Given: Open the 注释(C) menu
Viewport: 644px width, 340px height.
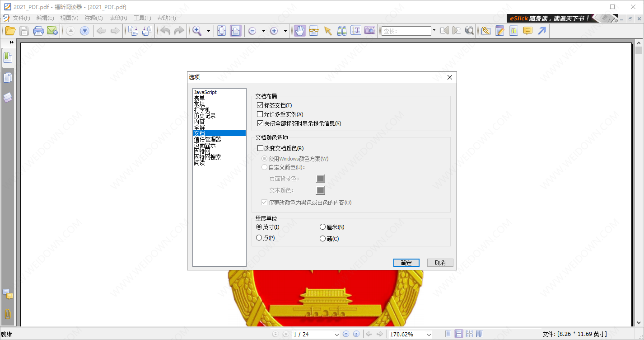Looking at the screenshot, I should [93, 18].
